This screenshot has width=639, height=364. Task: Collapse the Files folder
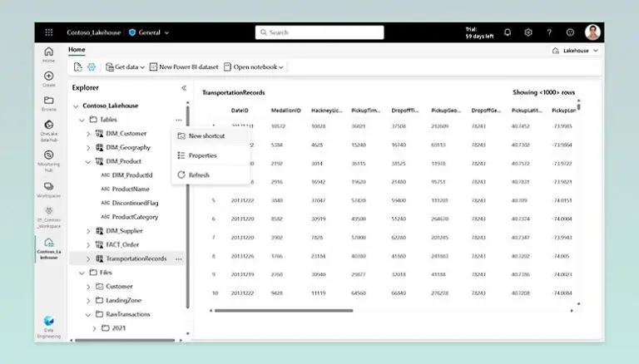coord(81,272)
